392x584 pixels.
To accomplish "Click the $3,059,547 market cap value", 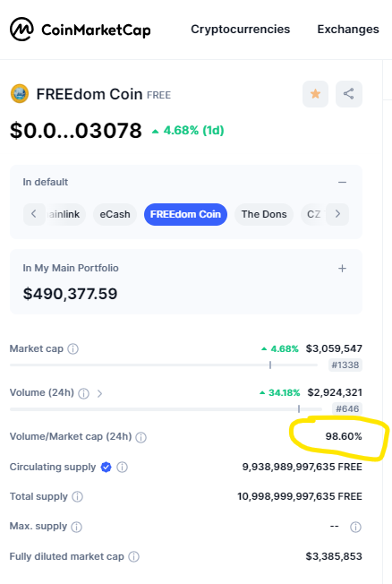I will click(334, 348).
